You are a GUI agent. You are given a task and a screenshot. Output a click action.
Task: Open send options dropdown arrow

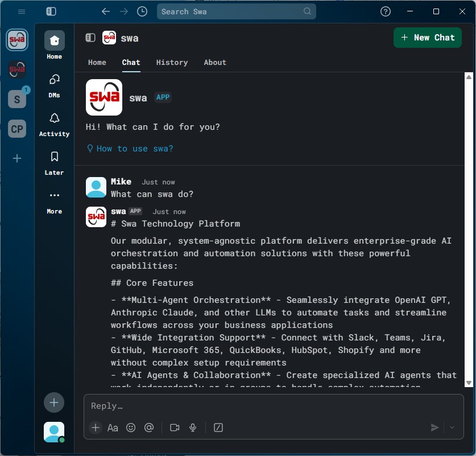452,428
